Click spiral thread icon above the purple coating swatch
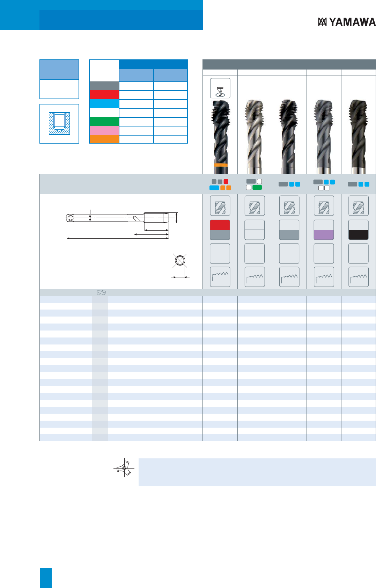The width and height of the screenshot is (376, 588). pyautogui.click(x=324, y=206)
